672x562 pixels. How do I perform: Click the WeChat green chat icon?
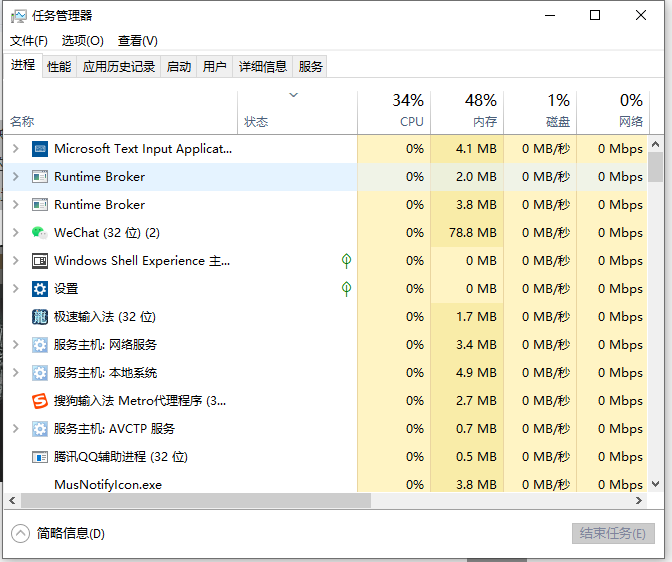point(40,233)
